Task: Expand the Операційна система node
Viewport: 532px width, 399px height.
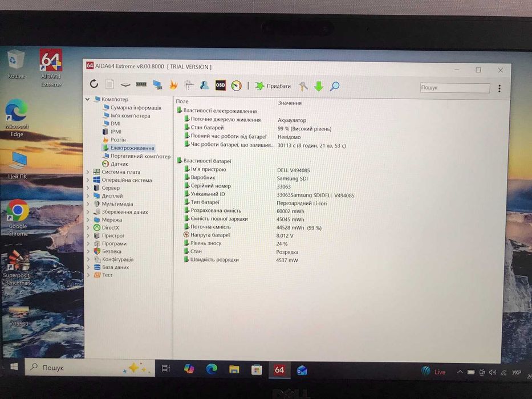Action: pyautogui.click(x=88, y=180)
